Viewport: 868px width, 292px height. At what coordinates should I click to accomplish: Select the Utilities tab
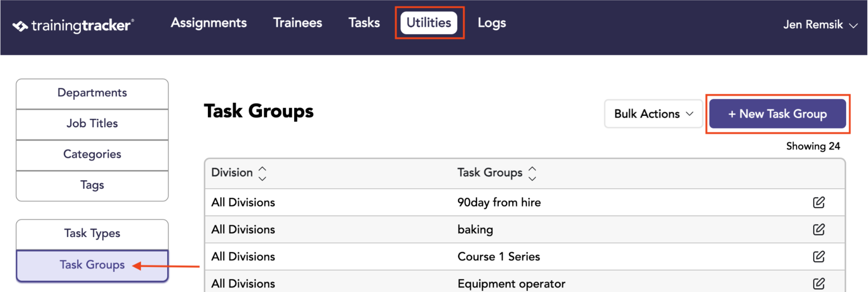pos(429,23)
